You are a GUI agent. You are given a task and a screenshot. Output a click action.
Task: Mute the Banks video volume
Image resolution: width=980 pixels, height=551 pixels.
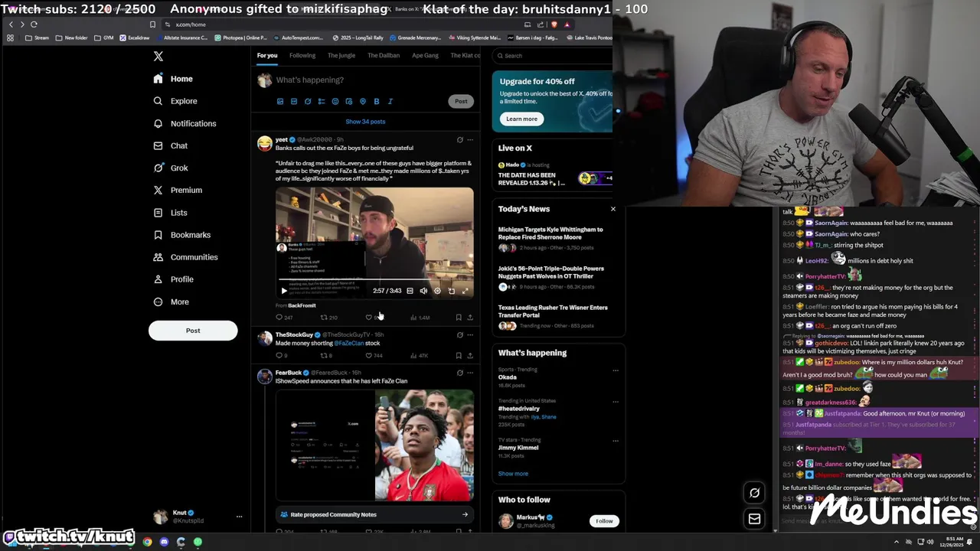click(x=423, y=291)
